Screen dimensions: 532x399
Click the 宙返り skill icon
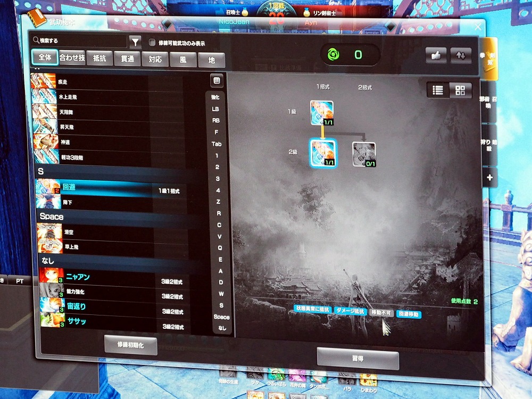point(53,305)
